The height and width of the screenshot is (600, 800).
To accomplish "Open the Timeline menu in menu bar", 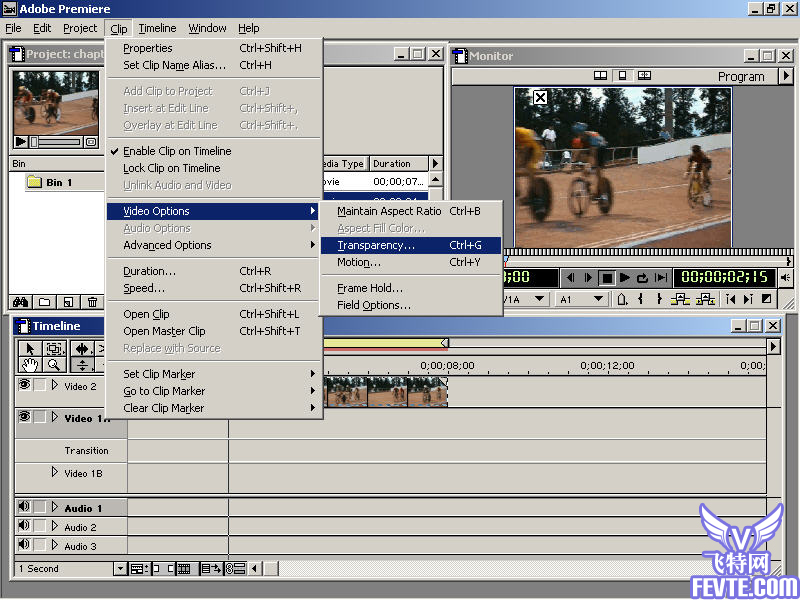I will pos(157,28).
